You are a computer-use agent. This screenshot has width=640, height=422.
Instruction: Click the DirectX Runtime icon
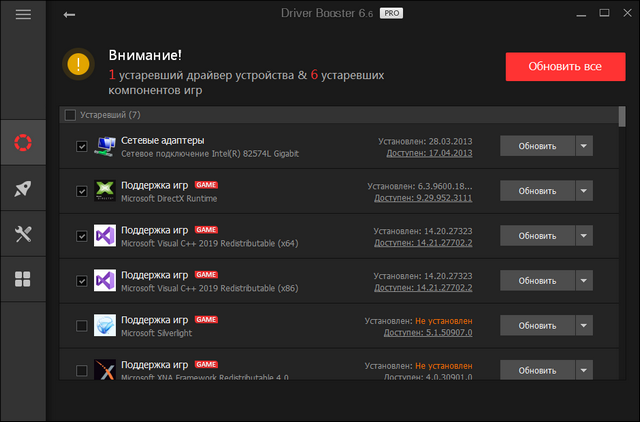tap(105, 191)
